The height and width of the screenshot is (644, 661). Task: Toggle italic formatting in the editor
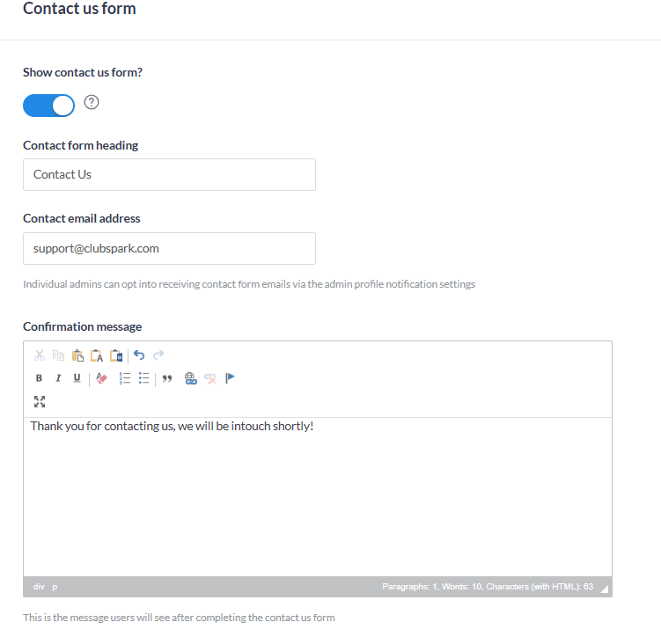tap(58, 378)
